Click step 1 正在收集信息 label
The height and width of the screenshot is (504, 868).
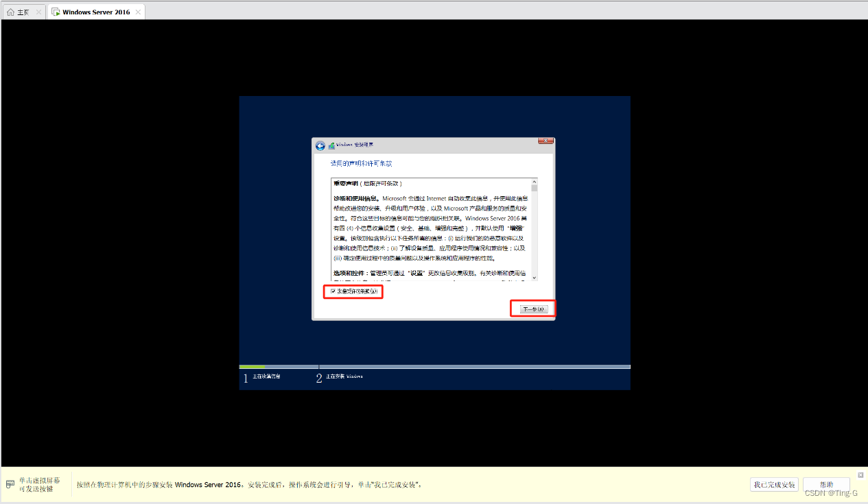(266, 377)
